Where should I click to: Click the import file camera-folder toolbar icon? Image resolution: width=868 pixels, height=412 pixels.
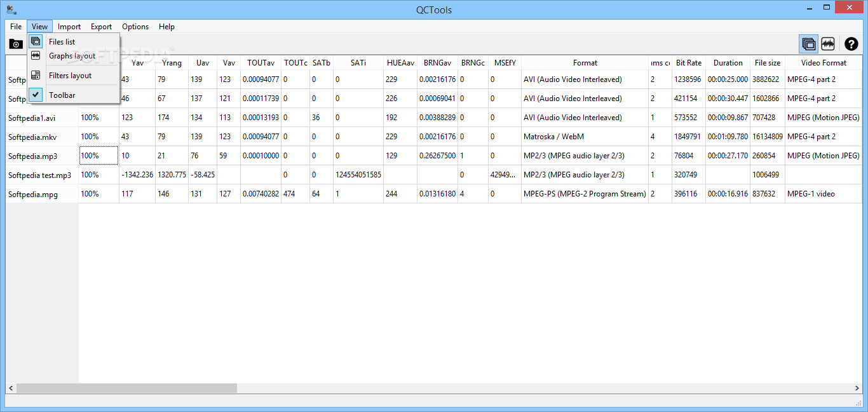click(x=16, y=44)
